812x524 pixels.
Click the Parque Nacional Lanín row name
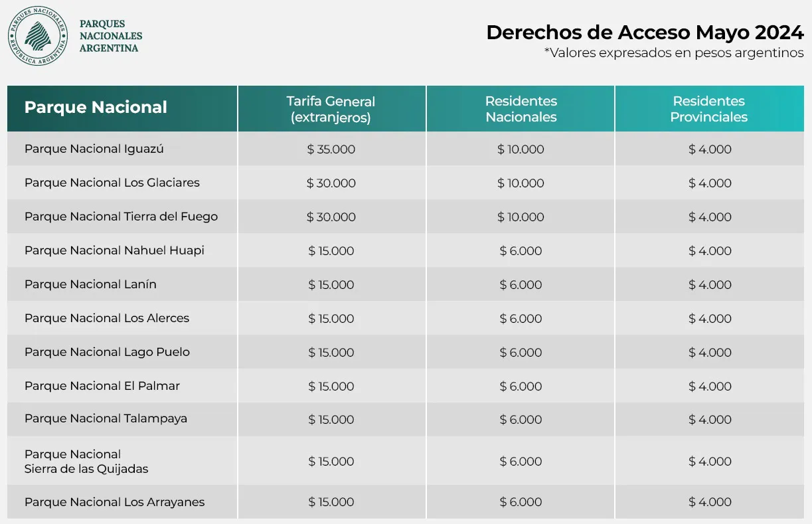[x=90, y=284]
